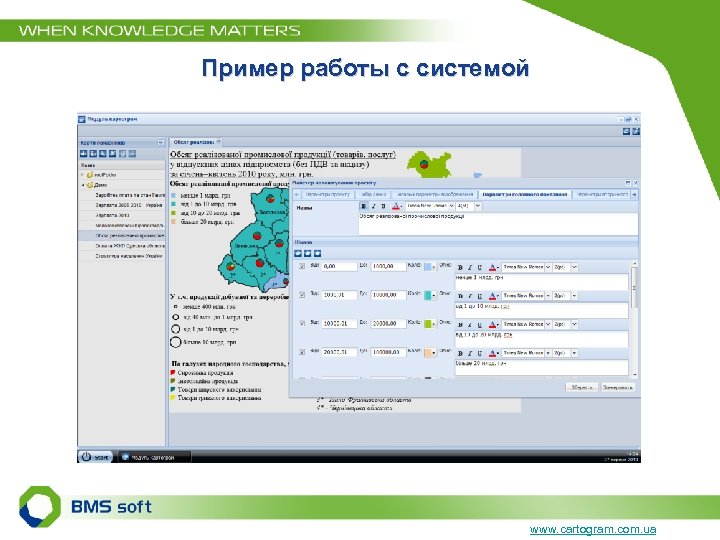Toggle bold for the 20000,00 upper-bound row
Viewport: 720px width, 540px height.
(x=460, y=325)
